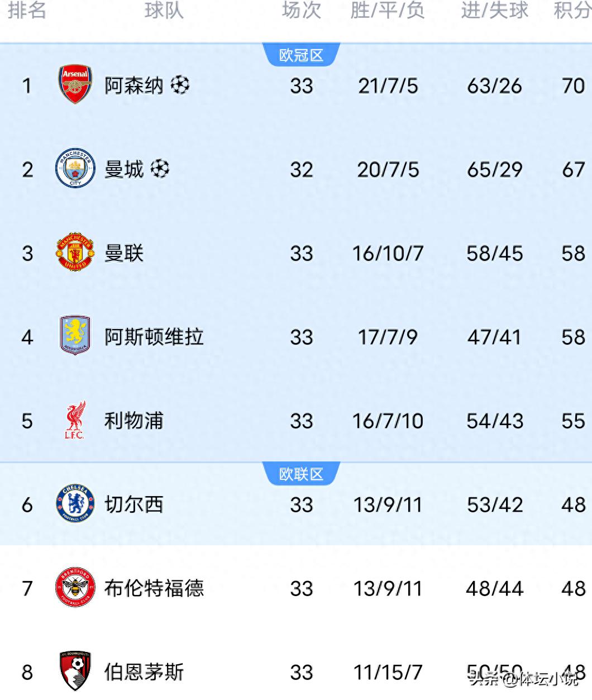
Task: Open the Brentford bee crest
Action: [75, 588]
